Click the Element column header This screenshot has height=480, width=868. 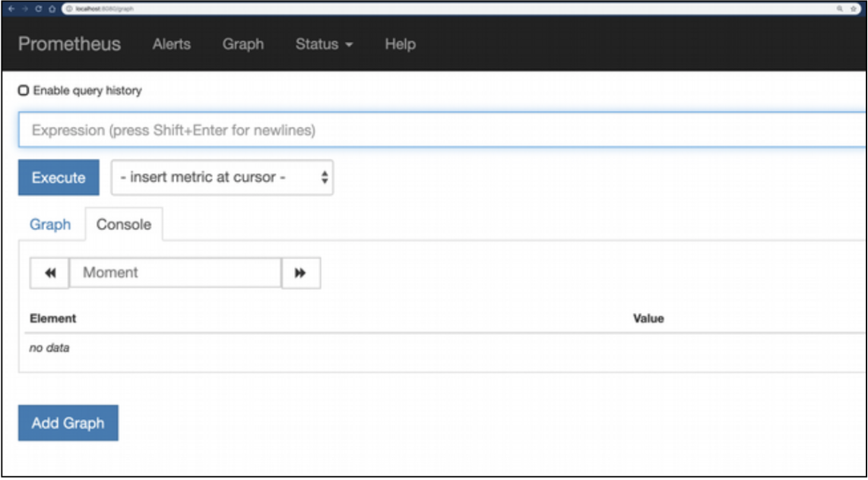click(52, 318)
